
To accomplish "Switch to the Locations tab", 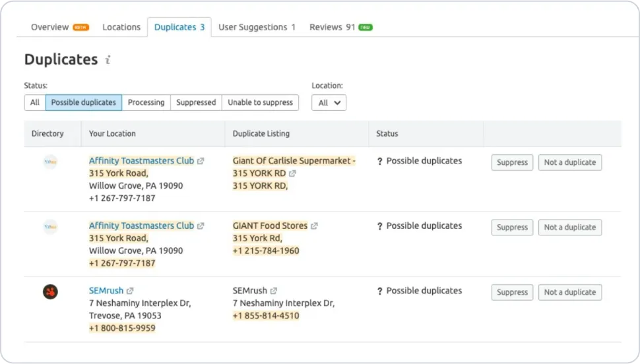I will (121, 27).
